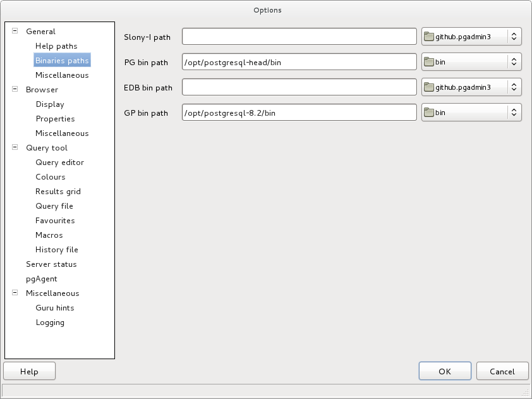
Task: Click the GP bin path text field
Action: [x=299, y=113]
